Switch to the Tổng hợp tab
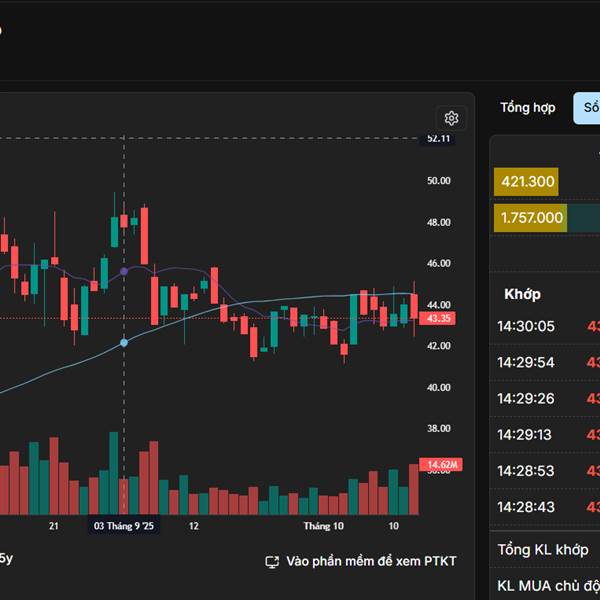 pyautogui.click(x=527, y=107)
